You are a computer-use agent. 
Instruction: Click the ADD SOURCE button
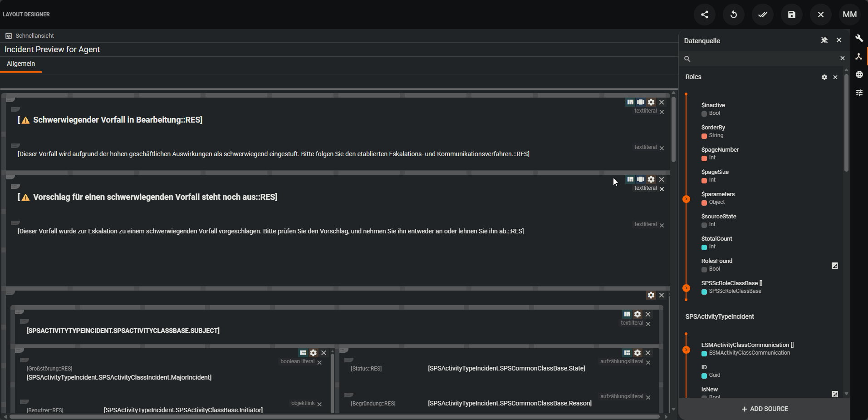pyautogui.click(x=765, y=409)
